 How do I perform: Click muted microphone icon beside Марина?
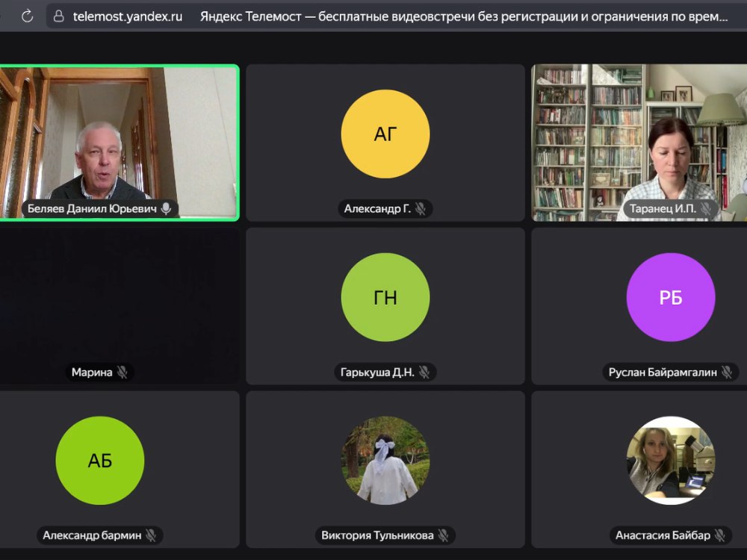point(122,372)
